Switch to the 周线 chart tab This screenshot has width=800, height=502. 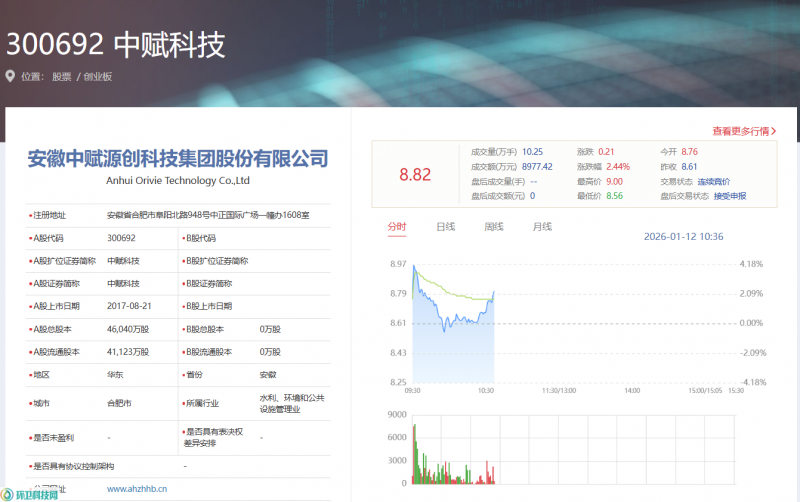(494, 227)
